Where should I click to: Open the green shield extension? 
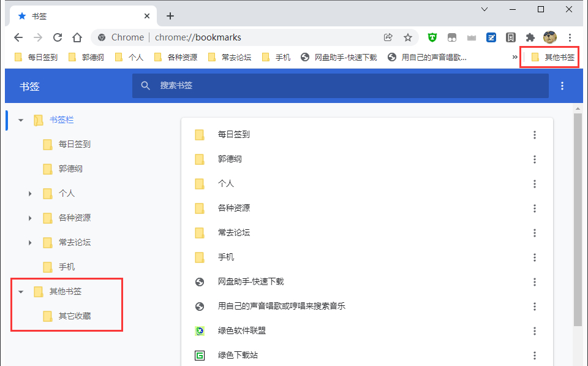[432, 37]
